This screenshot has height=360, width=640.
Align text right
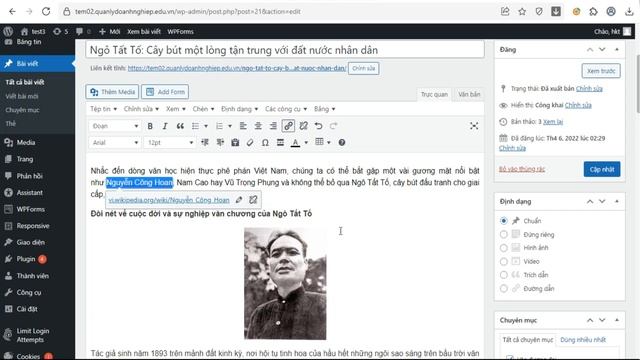click(273, 126)
